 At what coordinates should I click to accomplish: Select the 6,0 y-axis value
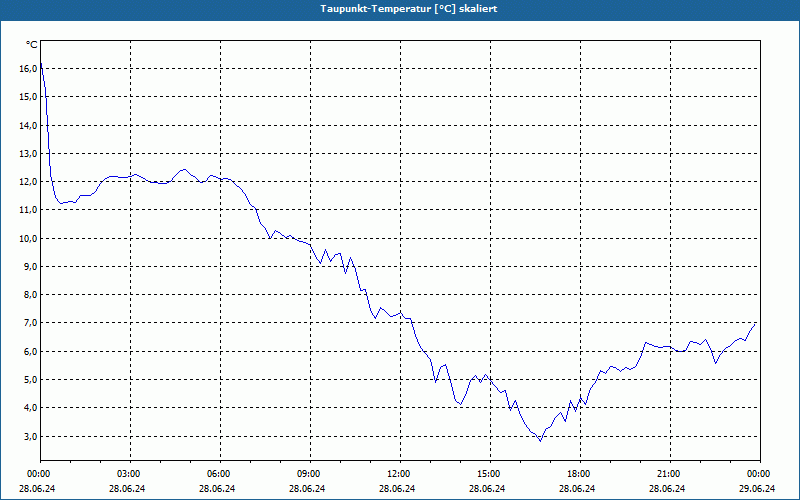coord(29,351)
